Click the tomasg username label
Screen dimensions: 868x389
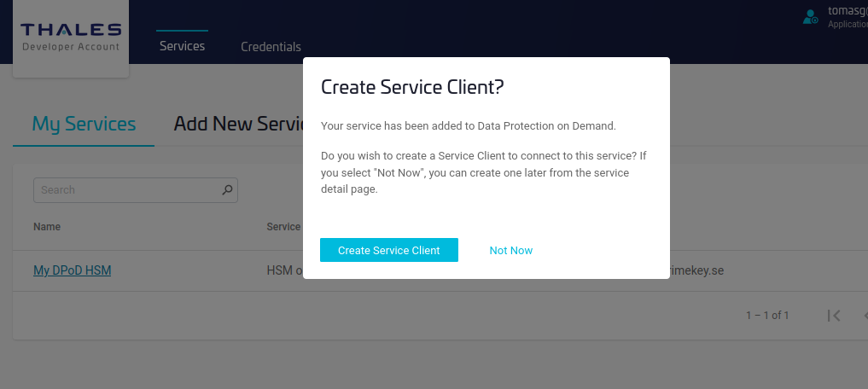click(x=847, y=11)
